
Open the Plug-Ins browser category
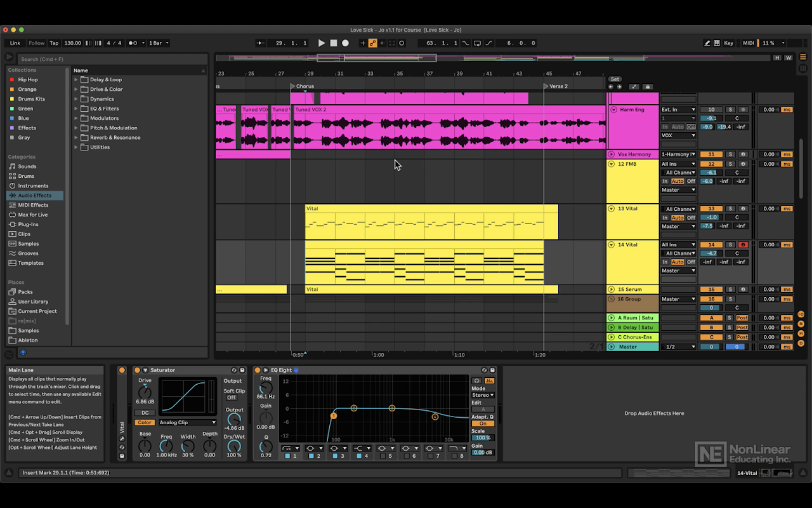(28, 224)
